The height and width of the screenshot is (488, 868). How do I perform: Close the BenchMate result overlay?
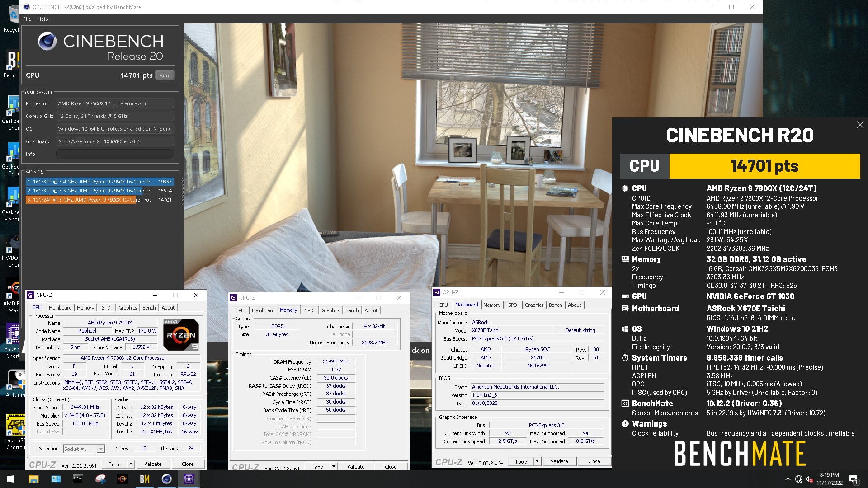pyautogui.click(x=860, y=125)
